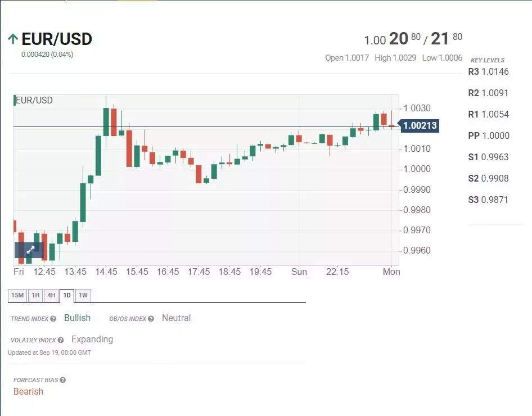Select the 4H timeframe tab
Viewport: 532px width, 416px height.
[x=51, y=295]
